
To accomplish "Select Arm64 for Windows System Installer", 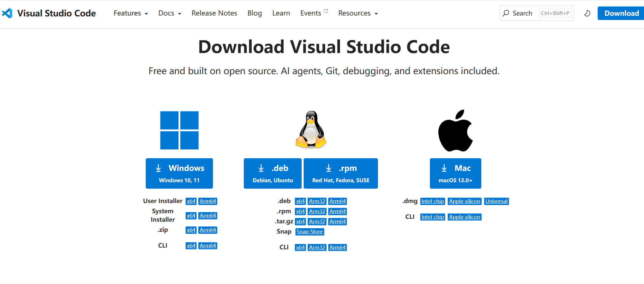I will coord(208,216).
